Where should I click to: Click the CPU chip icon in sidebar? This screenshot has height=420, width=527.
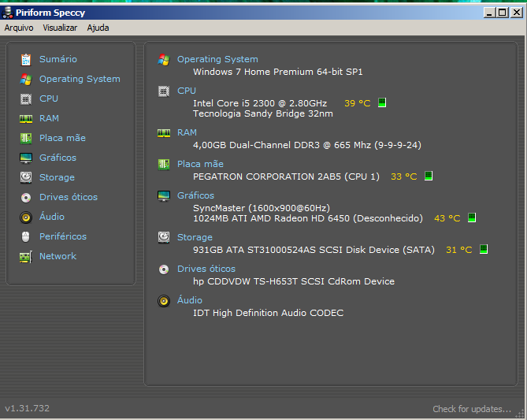click(x=26, y=99)
